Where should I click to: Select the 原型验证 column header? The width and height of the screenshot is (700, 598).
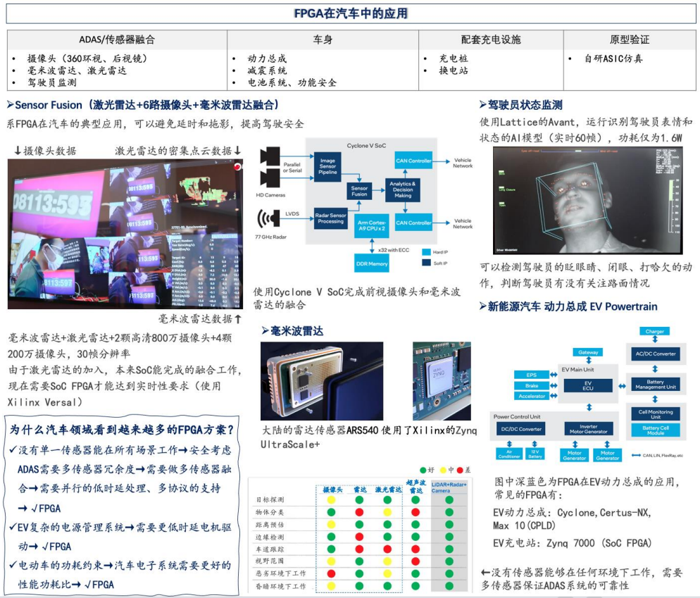629,39
